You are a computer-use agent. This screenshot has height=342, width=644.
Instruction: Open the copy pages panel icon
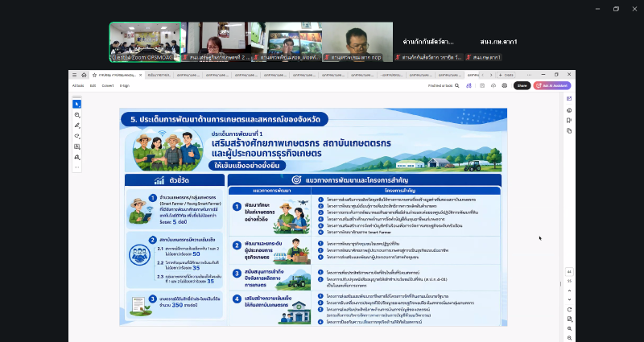click(x=569, y=131)
